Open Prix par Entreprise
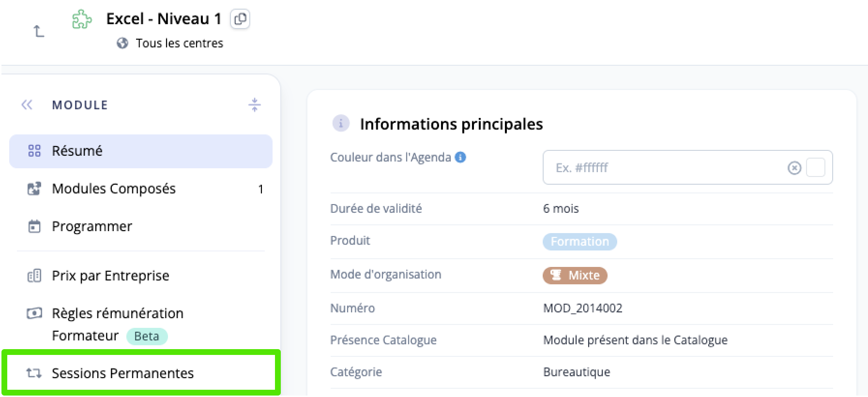Screen dimensions: 868x397 coord(141,276)
